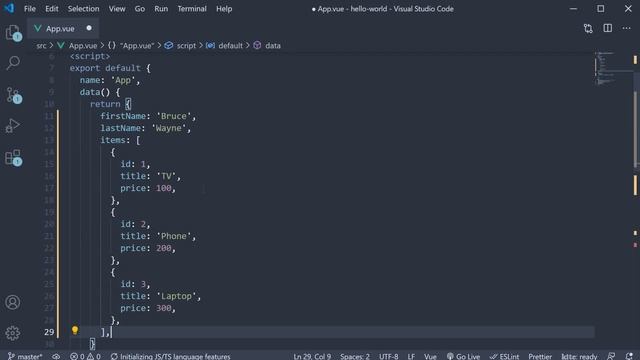Image resolution: width=640 pixels, height=360 pixels.
Task: Click the lastName: 'Wayne' code line
Action: (146, 128)
